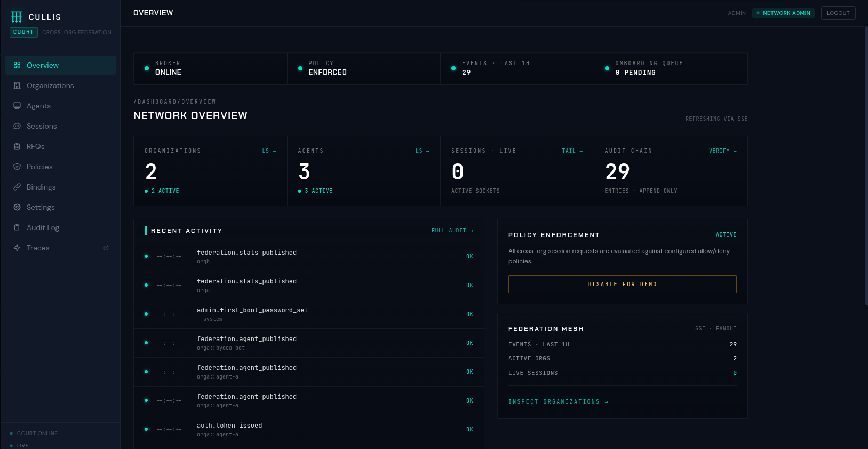This screenshot has height=449, width=868.
Task: Click the external link icon beside Traces
Action: coord(106,248)
